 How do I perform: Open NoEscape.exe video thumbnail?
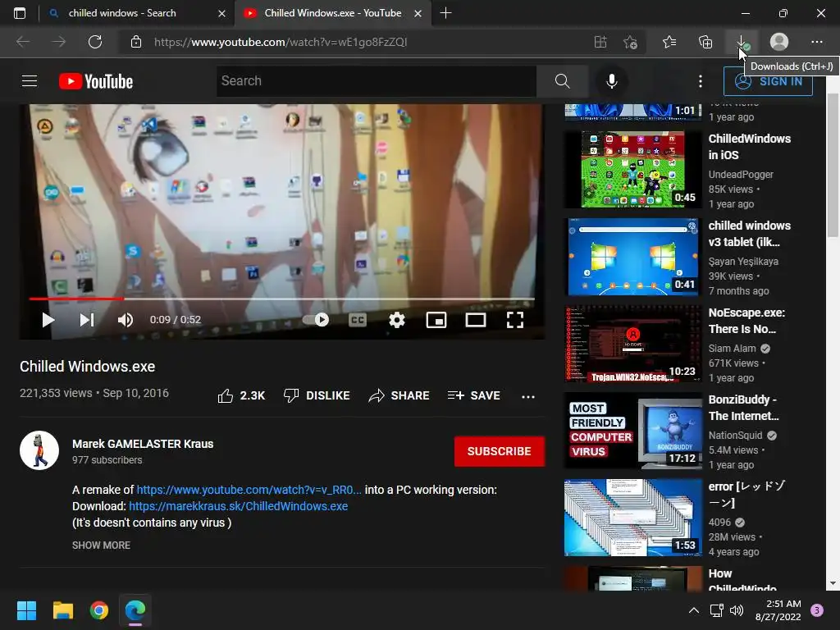point(632,344)
